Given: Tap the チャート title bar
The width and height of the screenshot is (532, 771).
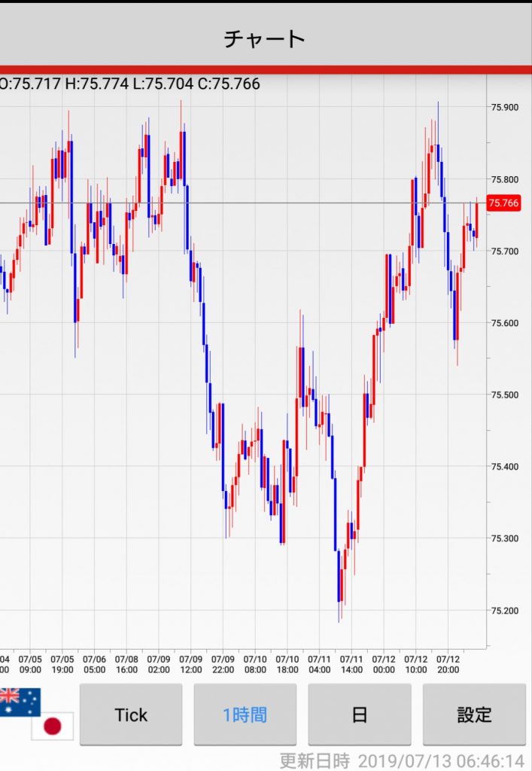Looking at the screenshot, I should pos(266,38).
